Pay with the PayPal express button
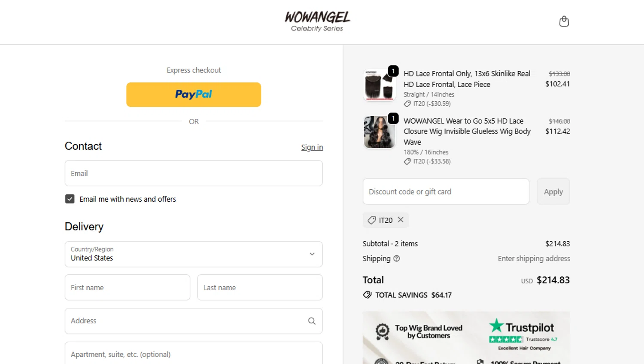 click(x=194, y=94)
